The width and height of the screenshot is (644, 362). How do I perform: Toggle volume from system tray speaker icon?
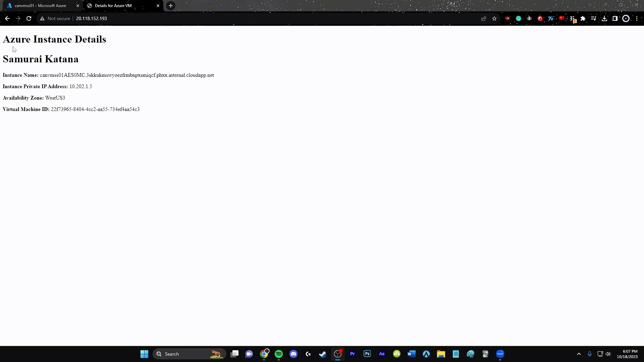(608, 354)
